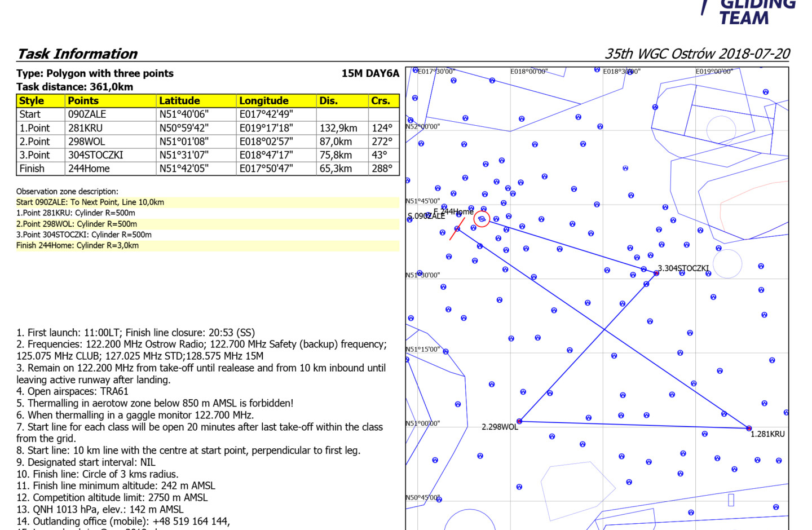Select the Style column header in the table

pos(32,101)
